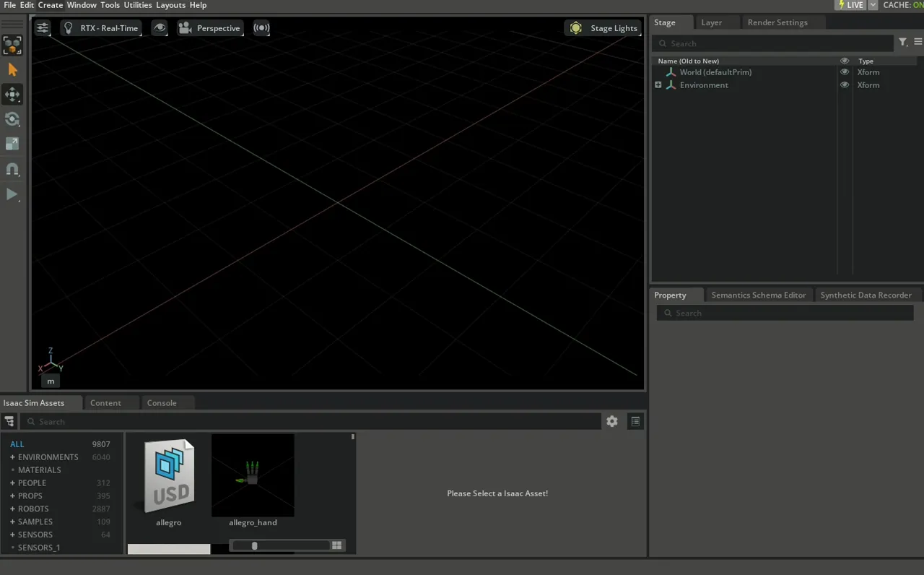
Task: Toggle visibility of World prim
Action: tap(845, 72)
